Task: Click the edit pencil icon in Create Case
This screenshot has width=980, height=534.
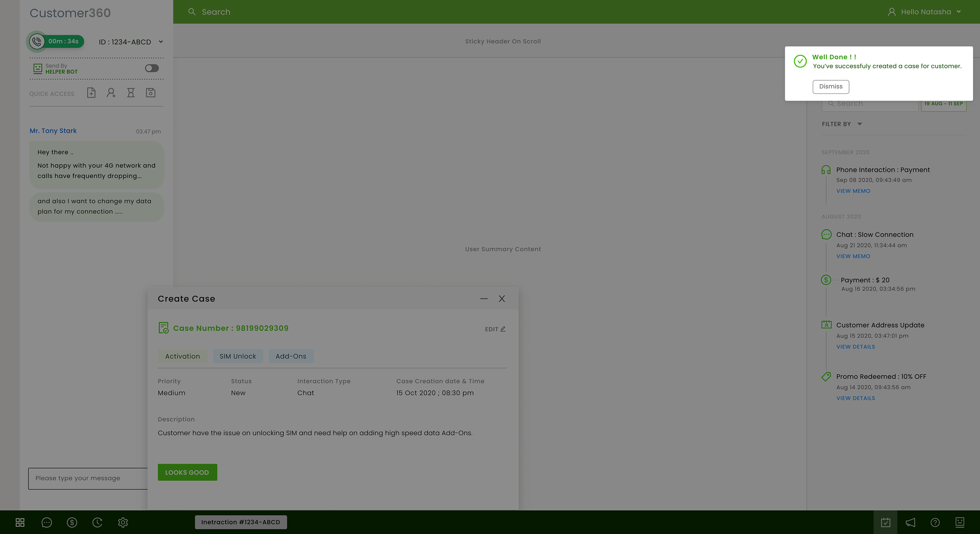Action: 503,329
